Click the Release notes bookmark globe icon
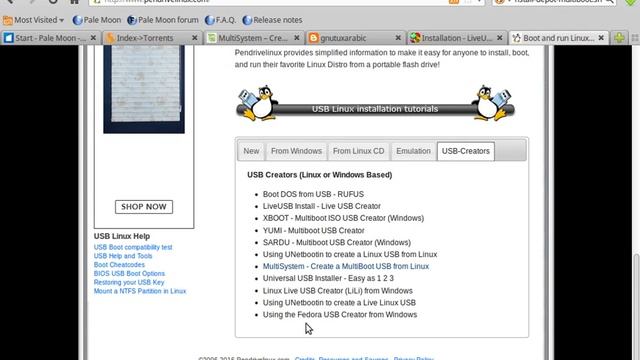The image size is (640, 360). (x=247, y=20)
